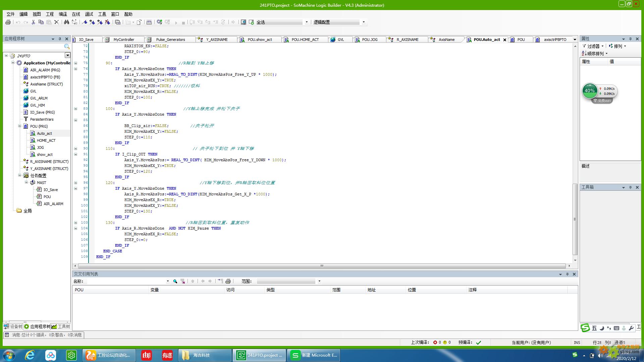644x362 pixels.
Task: Open the 范围 dropdown arrow
Action: 319,281
